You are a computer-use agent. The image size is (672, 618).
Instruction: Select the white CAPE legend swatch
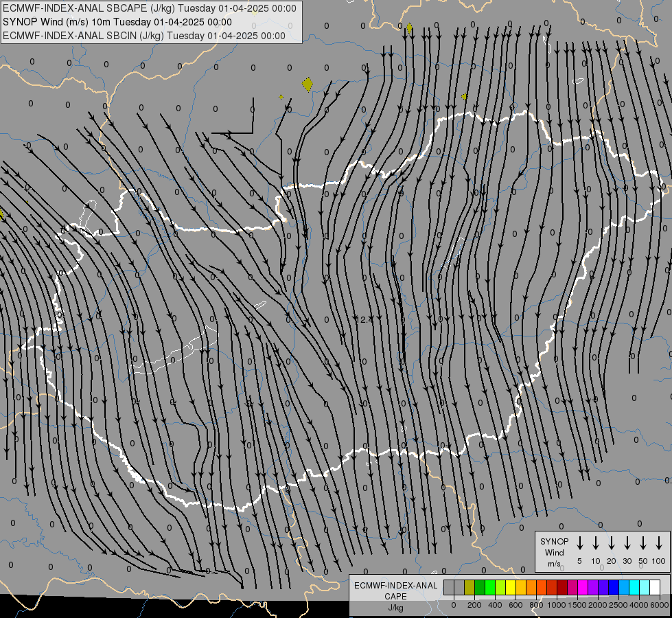[x=654, y=588]
